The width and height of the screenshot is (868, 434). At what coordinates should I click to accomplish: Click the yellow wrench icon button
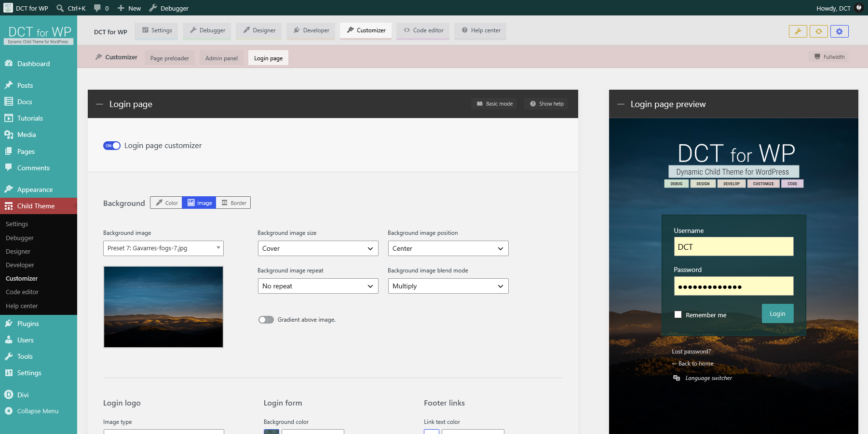(x=798, y=31)
